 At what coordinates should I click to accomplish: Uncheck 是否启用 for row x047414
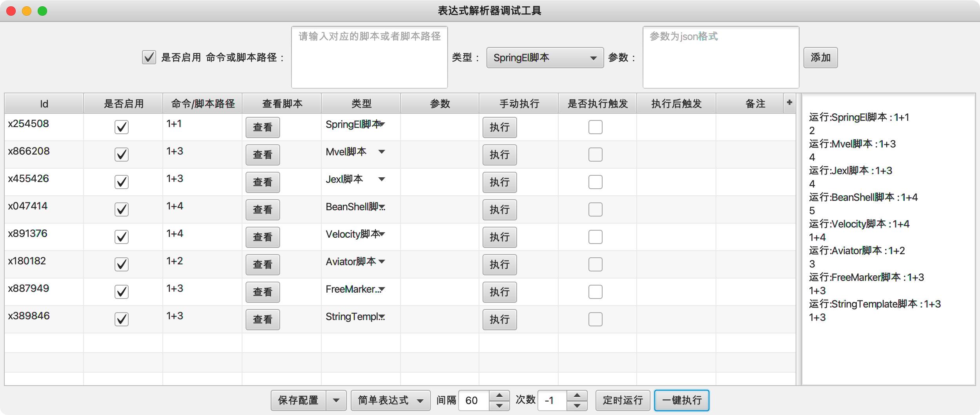coord(122,209)
